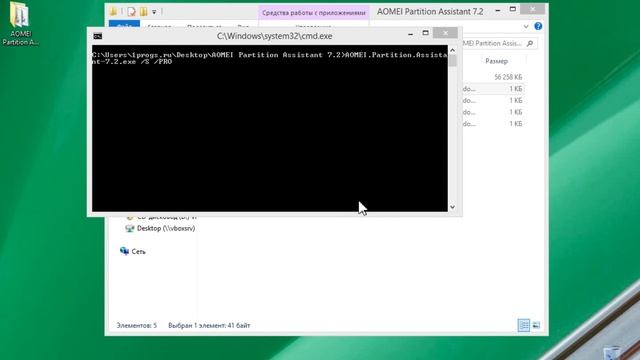This screenshot has width=640, height=360.
Task: Open the quick access toolbar customize dropdown
Action: (x=154, y=12)
